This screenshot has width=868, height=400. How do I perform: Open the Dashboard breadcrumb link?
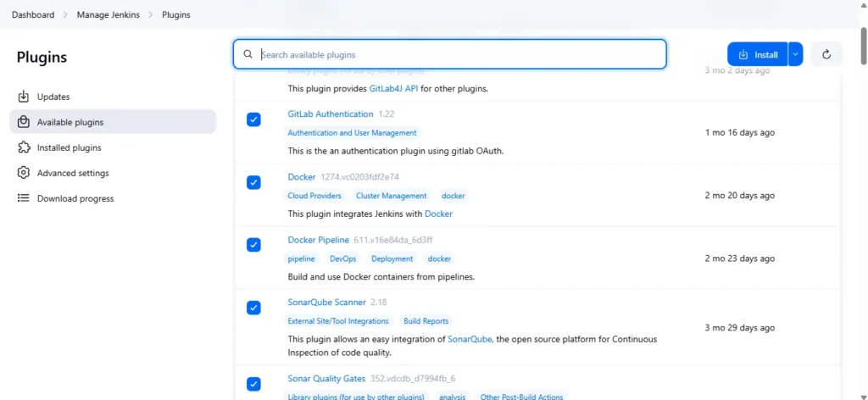pos(33,14)
